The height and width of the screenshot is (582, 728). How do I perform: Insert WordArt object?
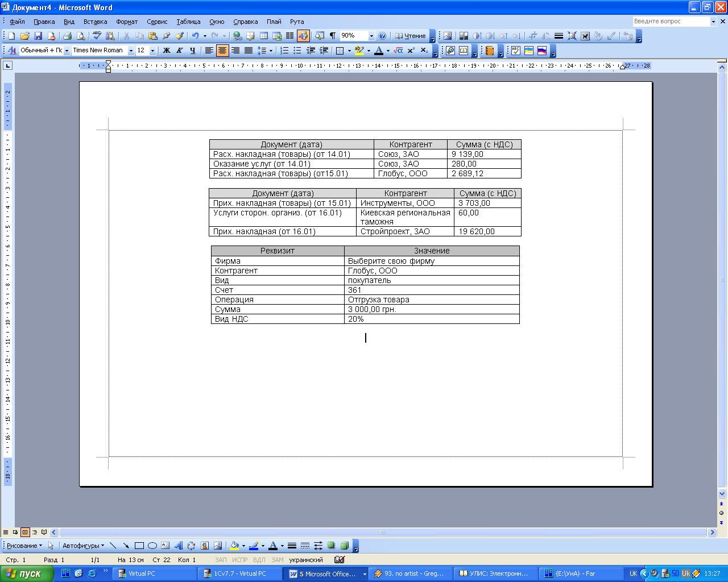point(179,546)
